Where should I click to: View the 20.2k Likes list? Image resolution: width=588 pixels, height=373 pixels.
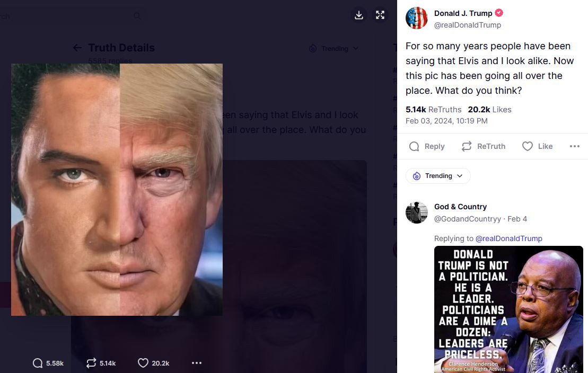click(x=489, y=110)
